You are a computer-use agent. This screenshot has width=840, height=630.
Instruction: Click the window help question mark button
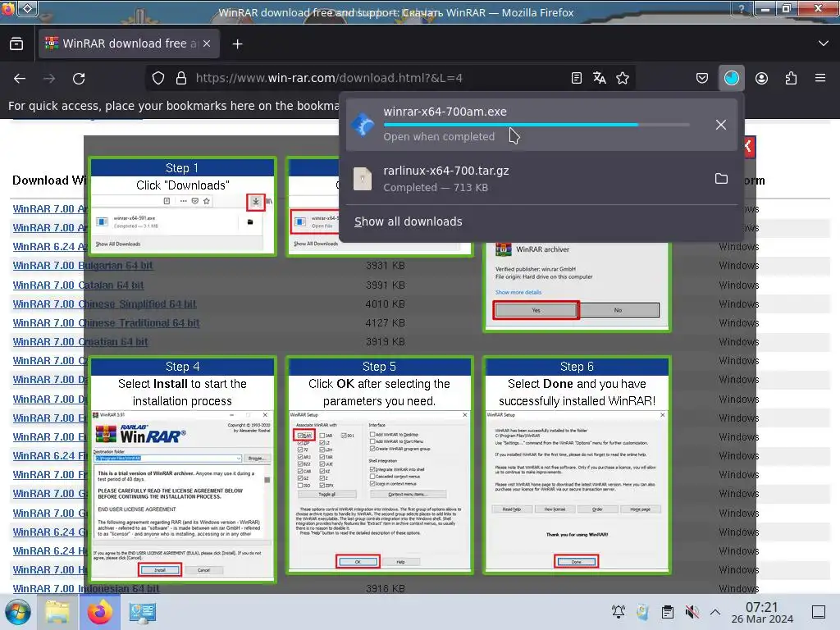pos(742,8)
